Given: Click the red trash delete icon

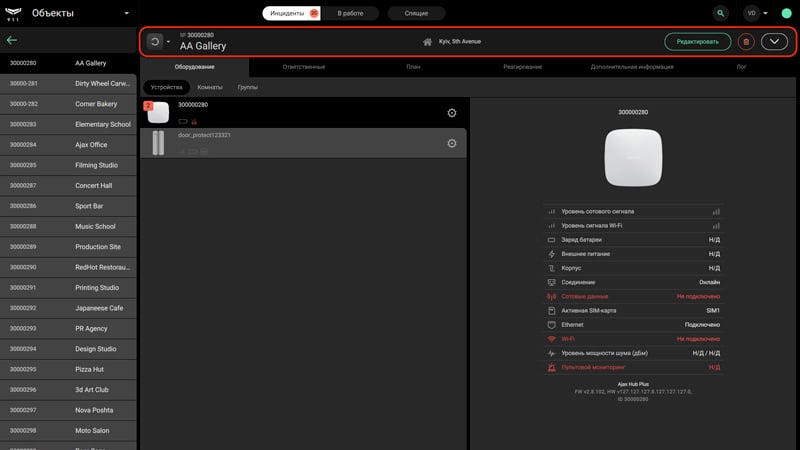Looking at the screenshot, I should [746, 42].
